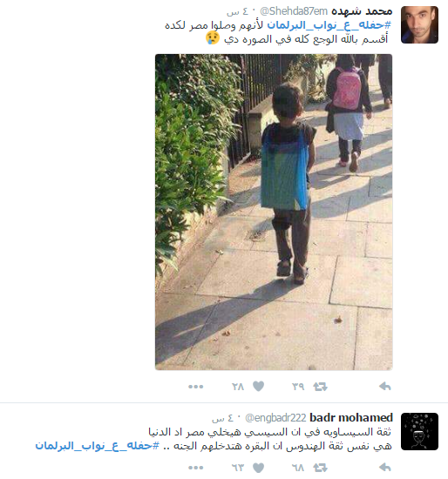The height and width of the screenshot is (479, 448).
Task: Open محمد شهده's profile picture
Action: tap(419, 24)
